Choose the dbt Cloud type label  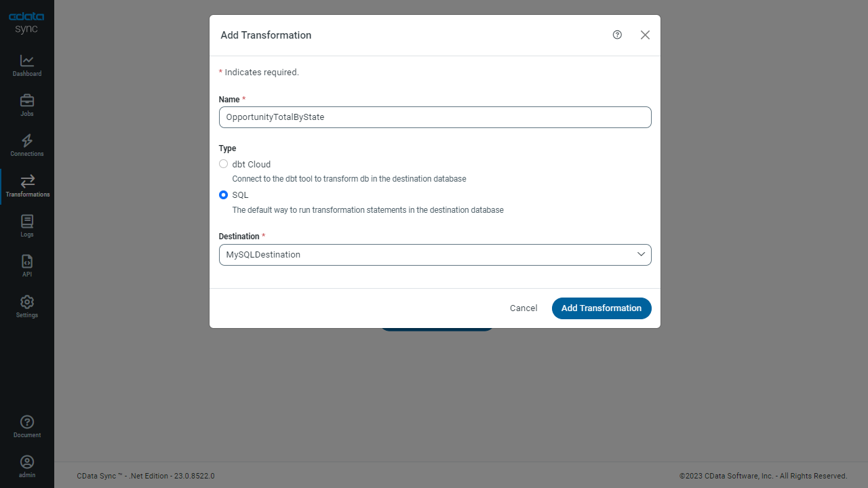251,164
